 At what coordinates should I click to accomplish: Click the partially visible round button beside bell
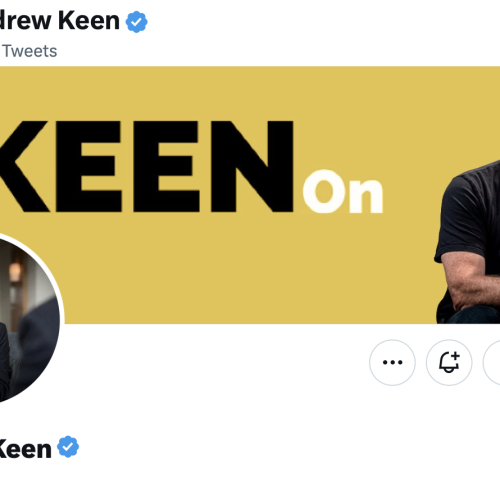tap(492, 362)
